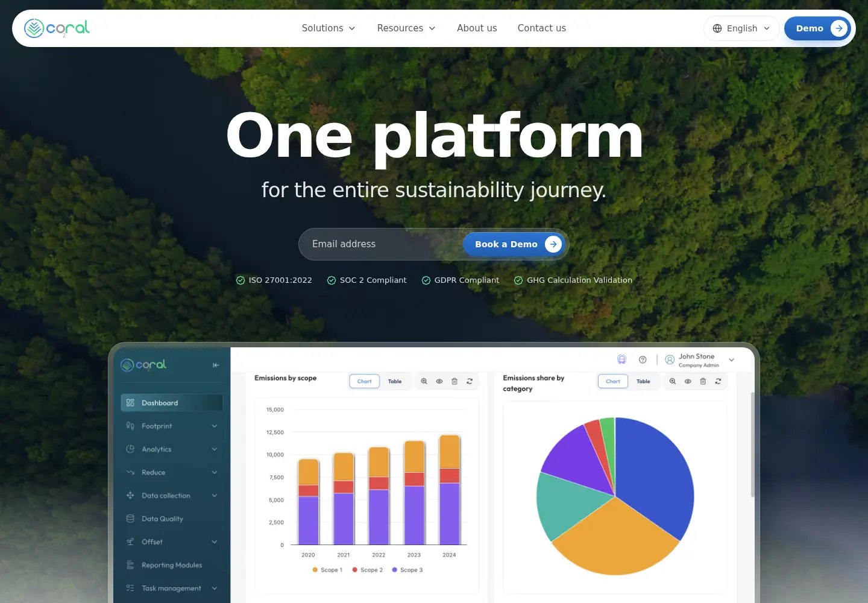The height and width of the screenshot is (603, 868).
Task: Toggle Scope 2 in the chart legend
Action: point(368,570)
